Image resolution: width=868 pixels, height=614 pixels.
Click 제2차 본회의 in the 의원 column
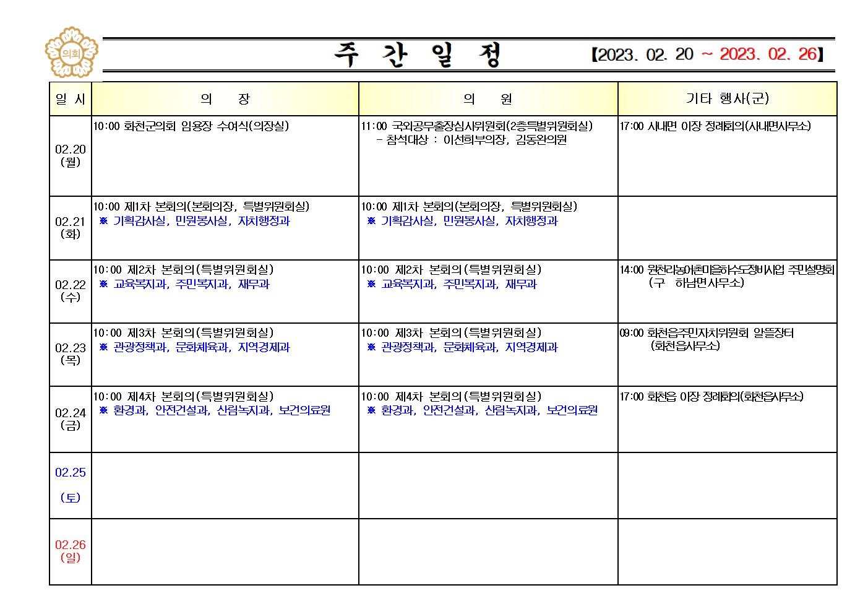[x=451, y=270]
